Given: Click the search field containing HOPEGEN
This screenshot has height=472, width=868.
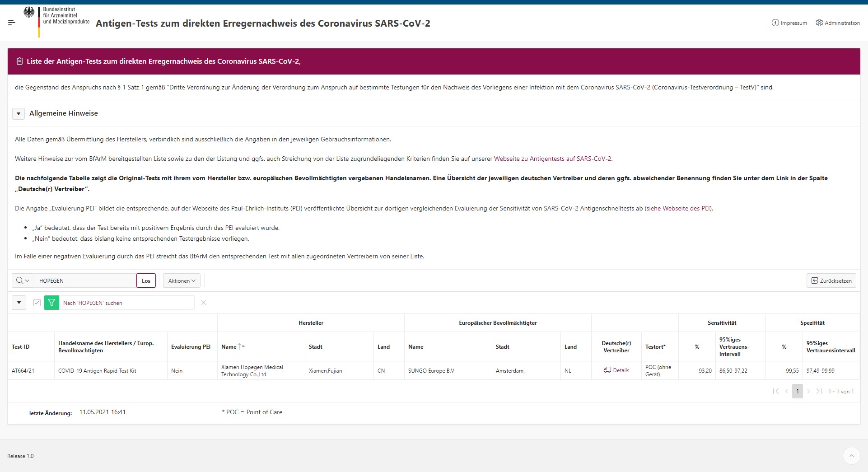Looking at the screenshot, I should pyautogui.click(x=85, y=280).
